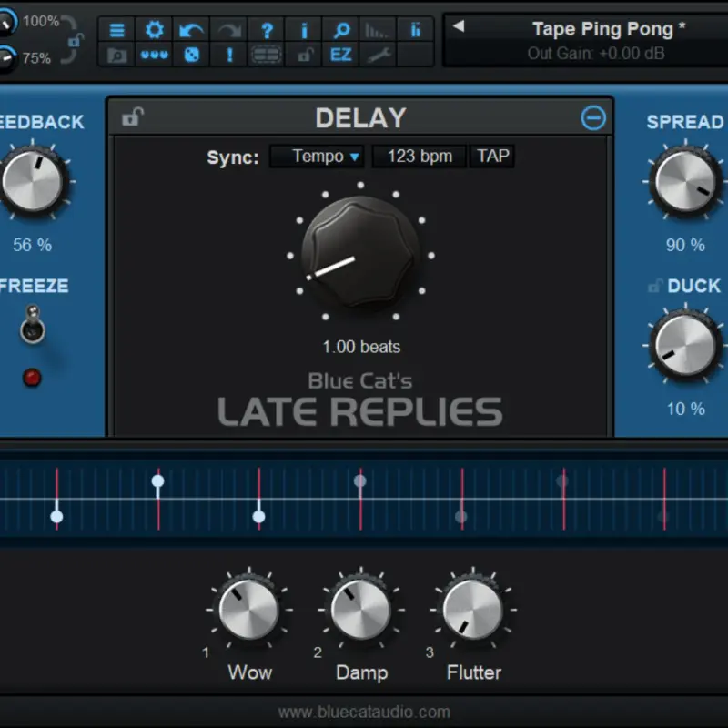Open help question mark icon
Screen dimensions: 728x728
[x=267, y=30]
